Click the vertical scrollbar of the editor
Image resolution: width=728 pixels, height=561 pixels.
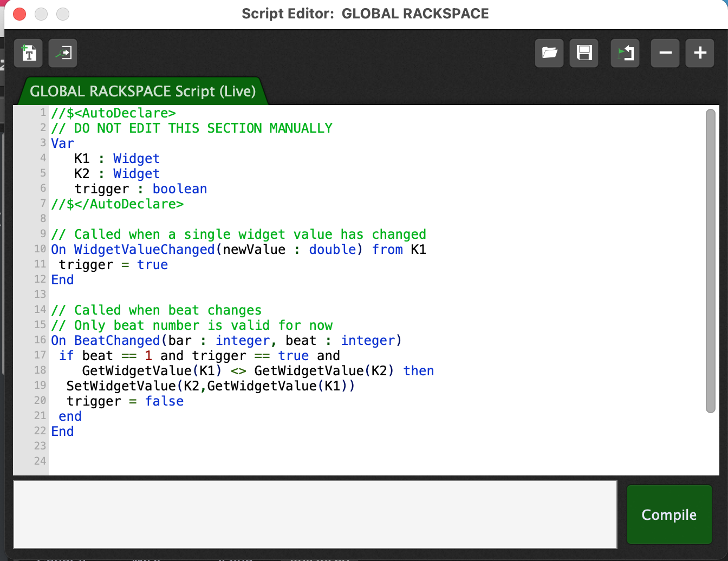(x=711, y=261)
